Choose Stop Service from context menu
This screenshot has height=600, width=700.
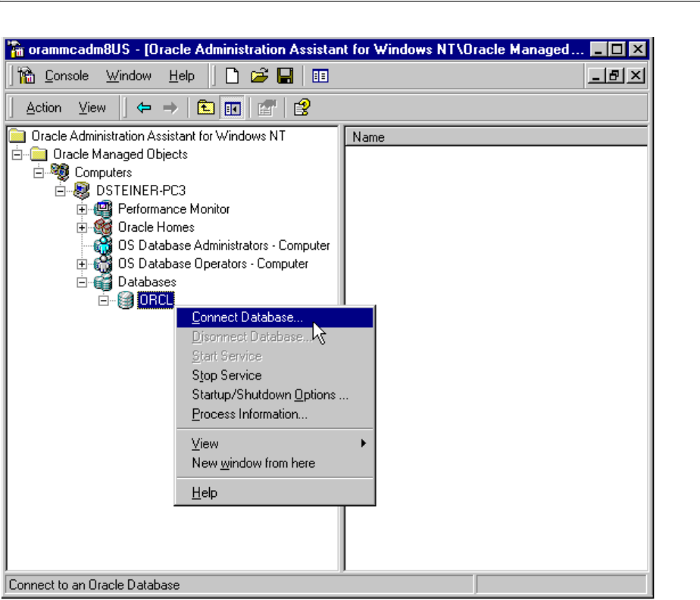[275, 376]
